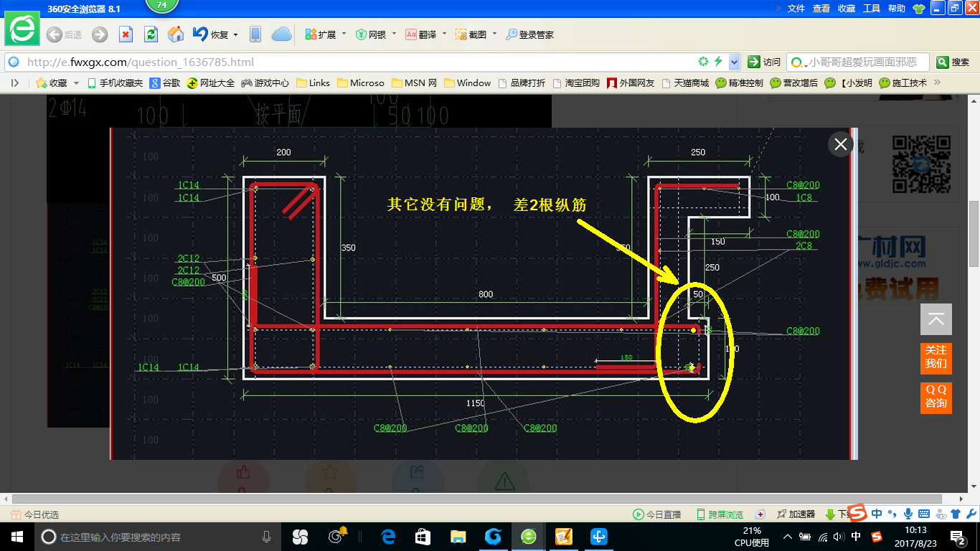Expand the 扩展 dropdown arrow

344,34
